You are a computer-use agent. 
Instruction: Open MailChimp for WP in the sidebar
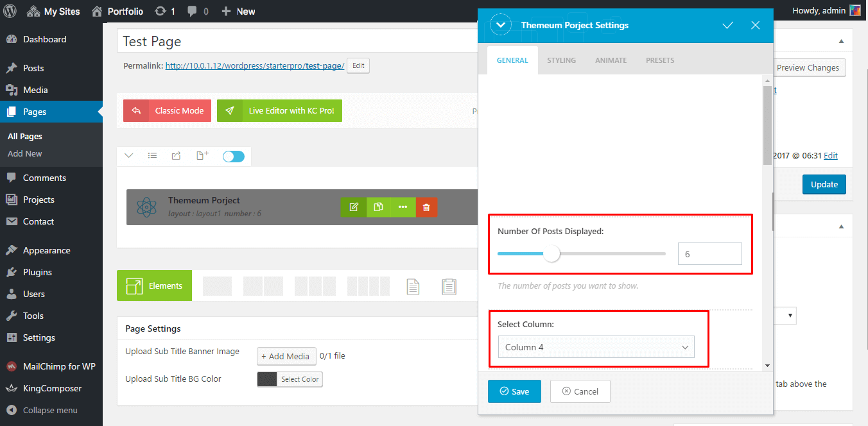coord(51,366)
